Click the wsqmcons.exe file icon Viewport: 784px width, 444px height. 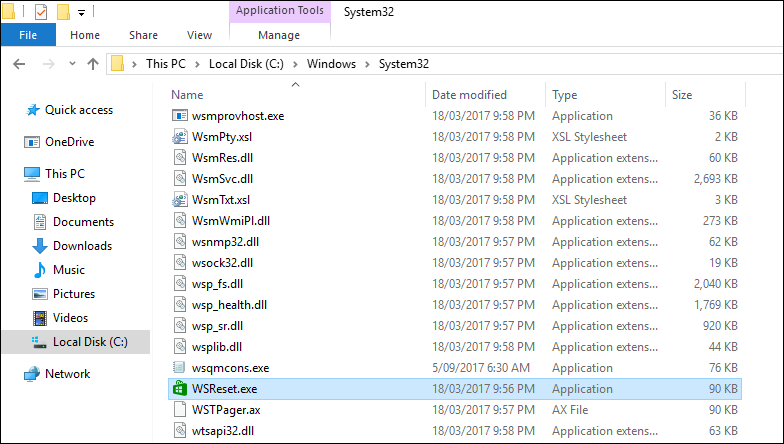tap(179, 368)
